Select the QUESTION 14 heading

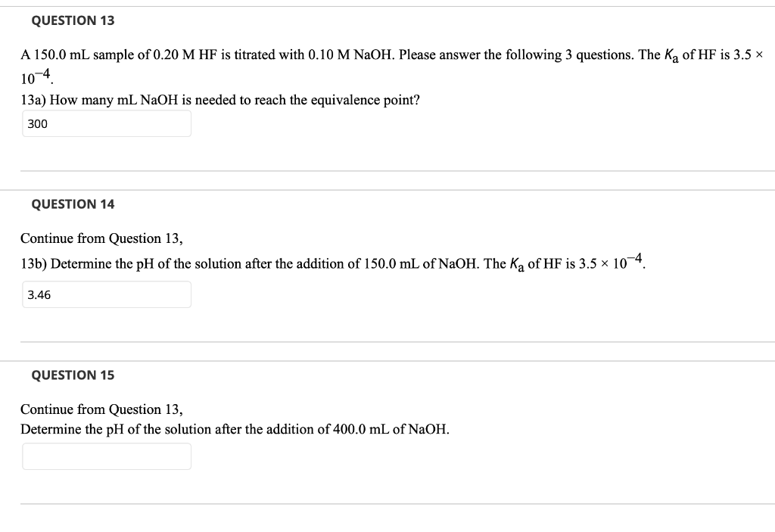coord(73,204)
